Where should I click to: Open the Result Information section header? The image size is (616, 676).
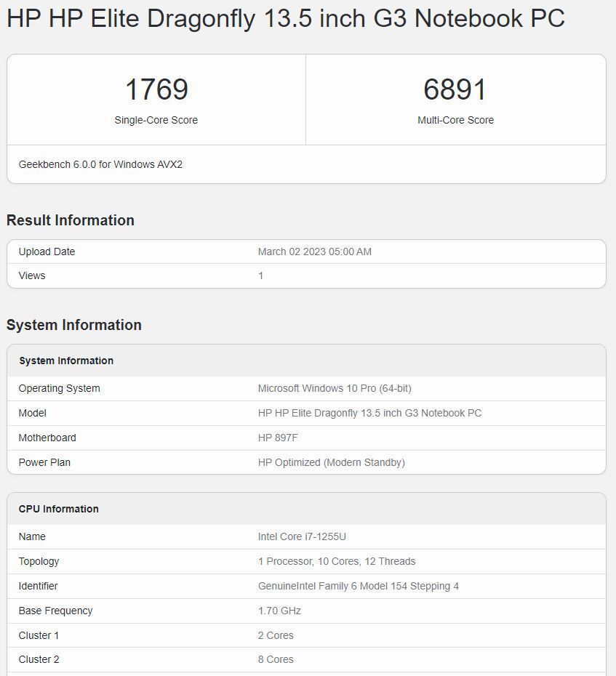(70, 220)
